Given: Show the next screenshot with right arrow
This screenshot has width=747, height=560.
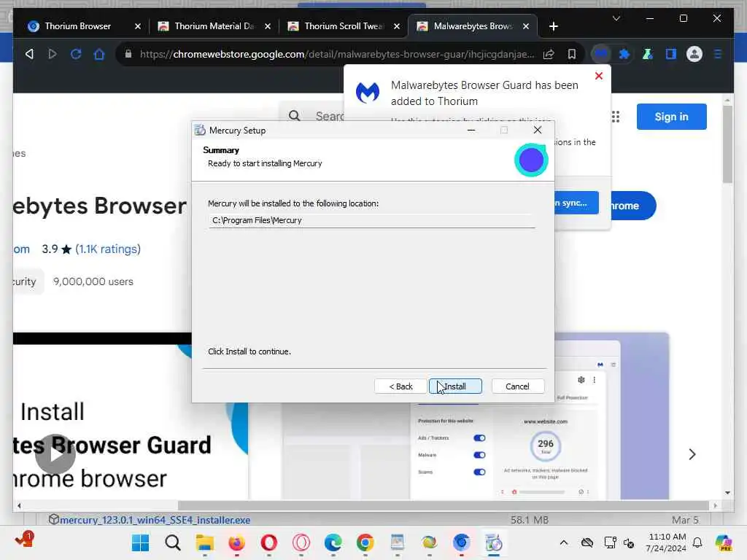Looking at the screenshot, I should 692,454.
